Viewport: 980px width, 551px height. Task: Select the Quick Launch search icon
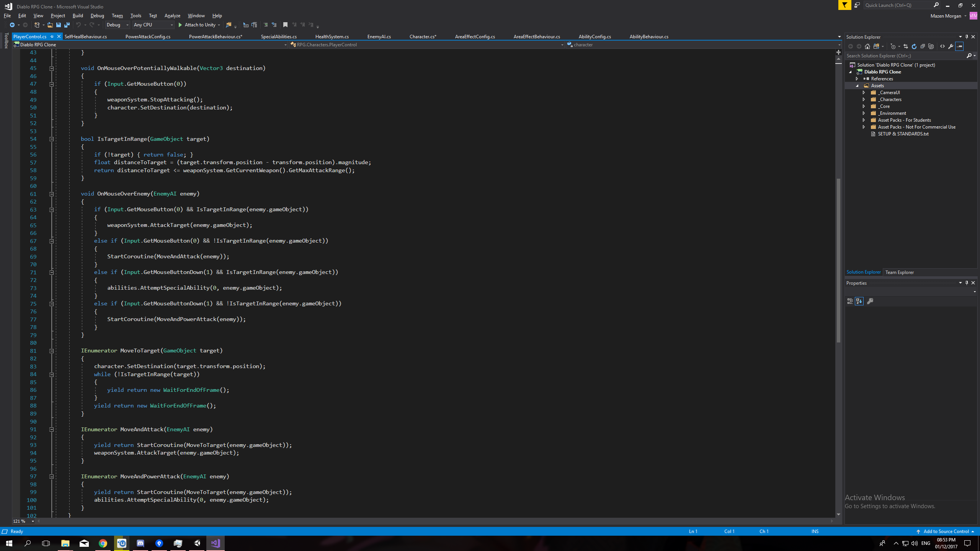936,5
